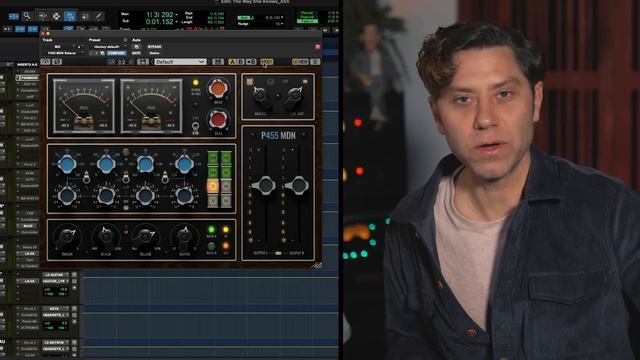Click the compressor Makeup knob
640x360 pixels.
[184, 237]
